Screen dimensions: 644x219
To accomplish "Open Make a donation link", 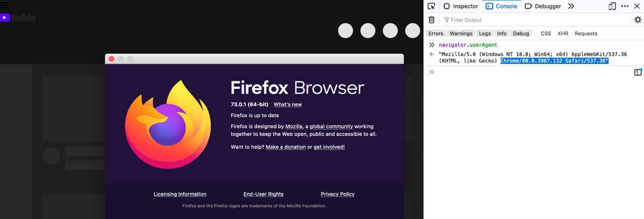I will pos(285,147).
